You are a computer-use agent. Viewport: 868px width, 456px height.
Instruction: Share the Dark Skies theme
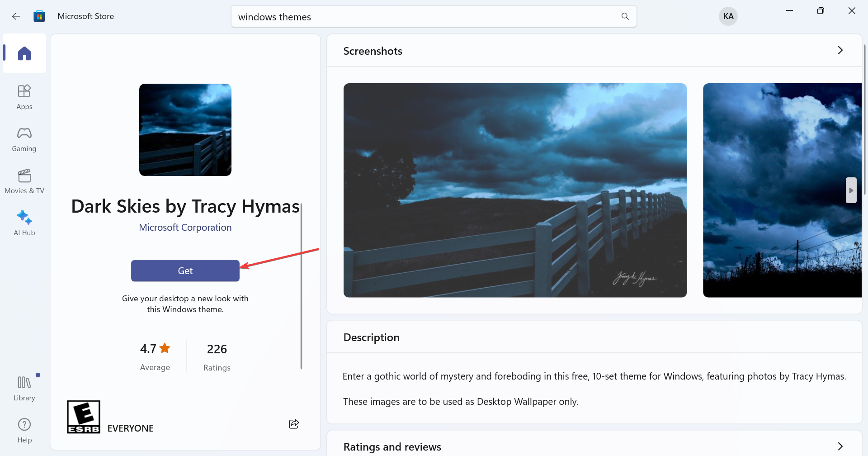click(x=294, y=424)
